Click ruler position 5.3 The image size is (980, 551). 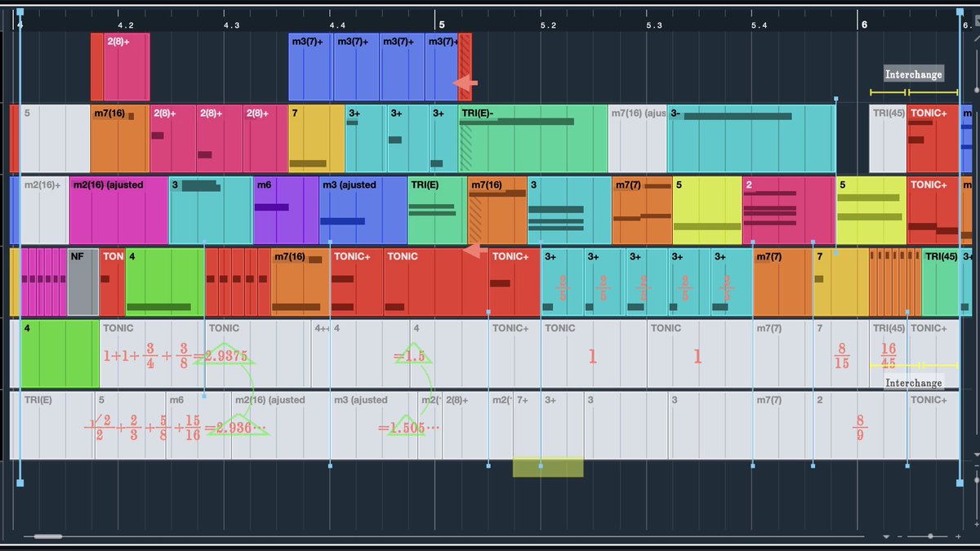(x=653, y=25)
